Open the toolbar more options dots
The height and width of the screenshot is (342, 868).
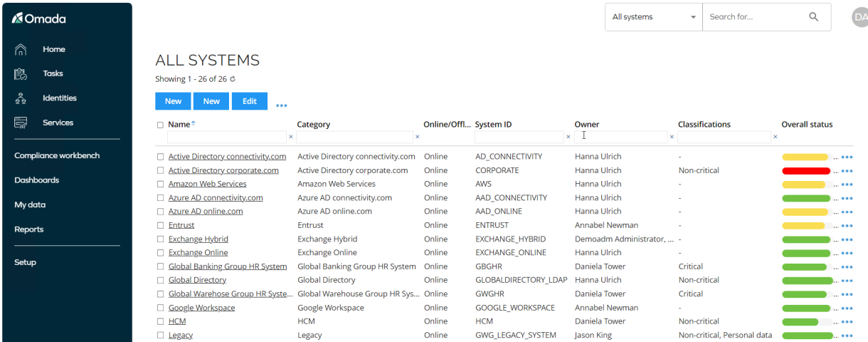pyautogui.click(x=282, y=105)
